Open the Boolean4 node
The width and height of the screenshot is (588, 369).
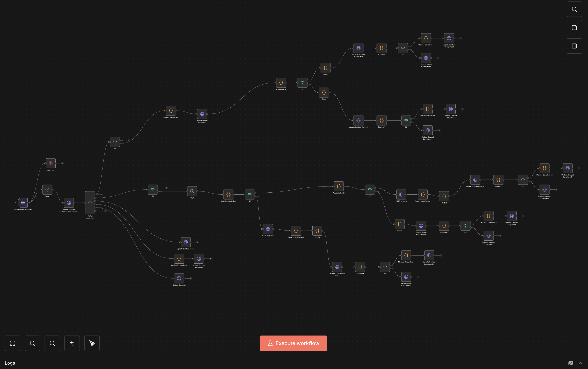point(360,267)
